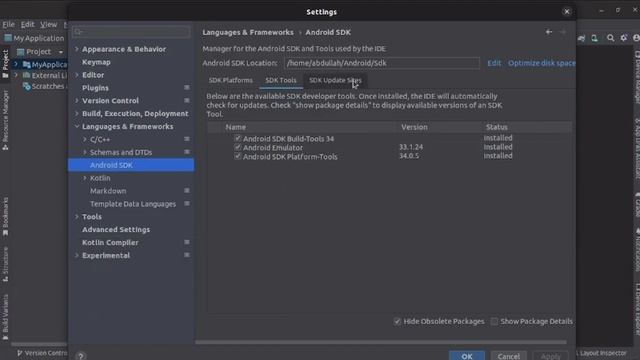This screenshot has width=640, height=360.
Task: Open the IDE settings gear icon in toolbar
Action: pos(624,38)
